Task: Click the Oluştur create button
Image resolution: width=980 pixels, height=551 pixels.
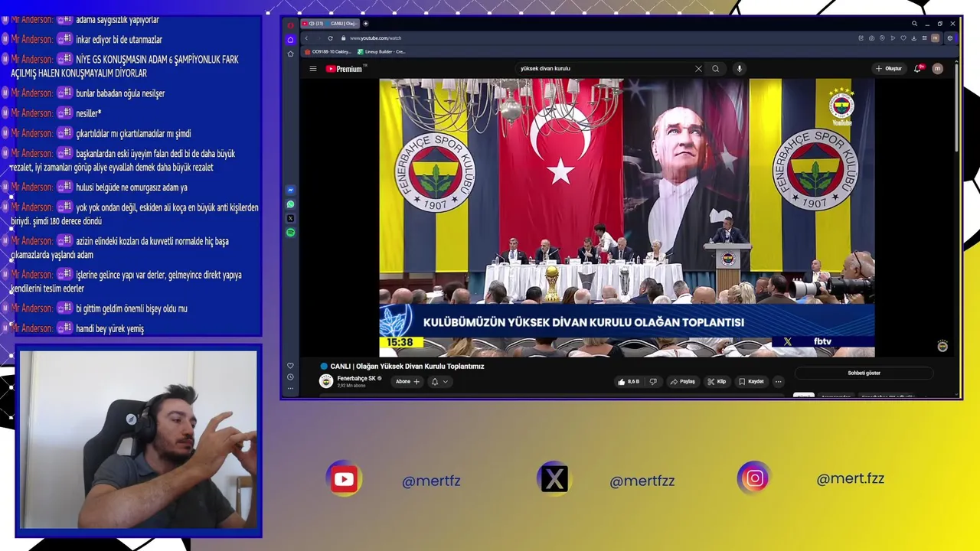Action: point(889,69)
